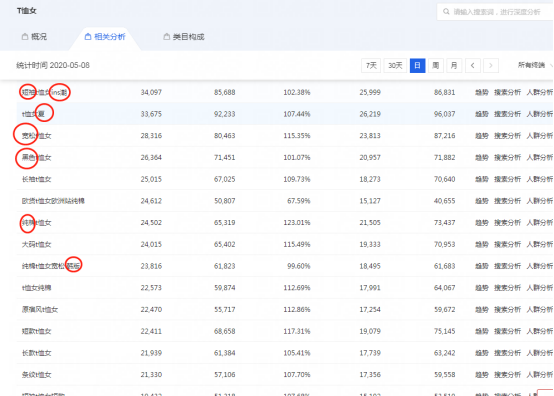Open 趋势 for the 22,470 row
Screen dimensions: 554x396
pyautogui.click(x=482, y=309)
